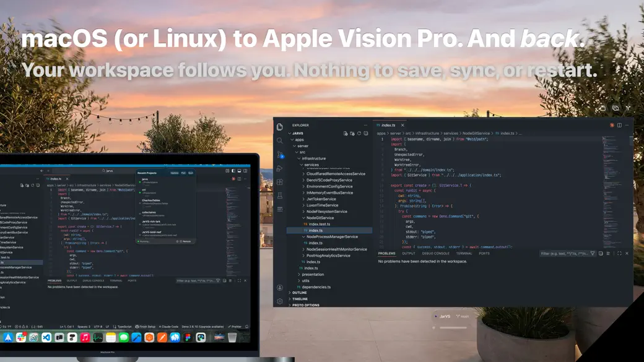
Task: Toggle primary sidebar in MacBook window title bar
Action: click(233, 171)
